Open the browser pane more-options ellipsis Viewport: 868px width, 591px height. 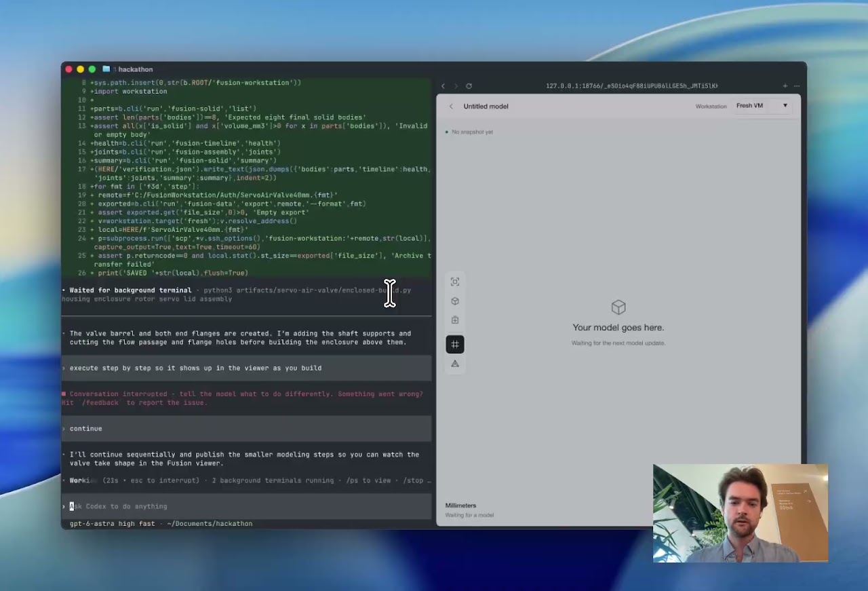pos(797,86)
